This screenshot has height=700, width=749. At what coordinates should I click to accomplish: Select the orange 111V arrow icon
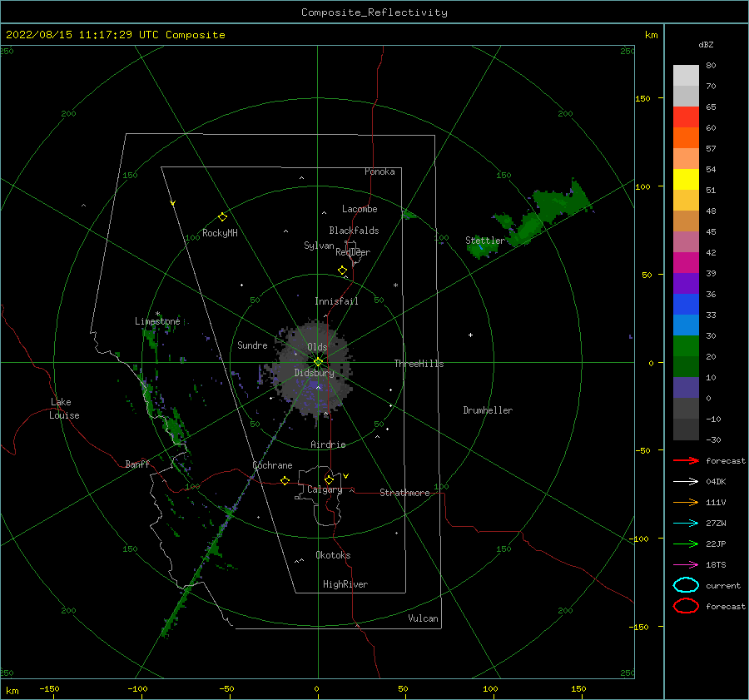(x=686, y=502)
